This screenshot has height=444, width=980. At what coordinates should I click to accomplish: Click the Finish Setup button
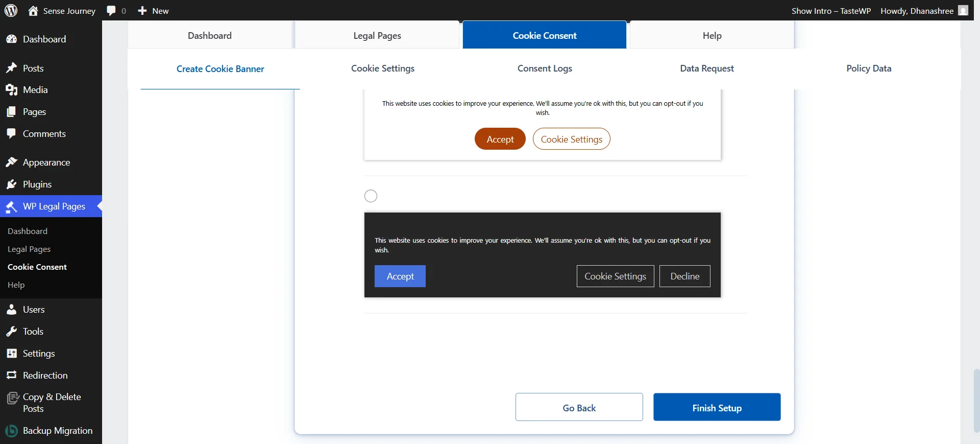[x=717, y=408]
